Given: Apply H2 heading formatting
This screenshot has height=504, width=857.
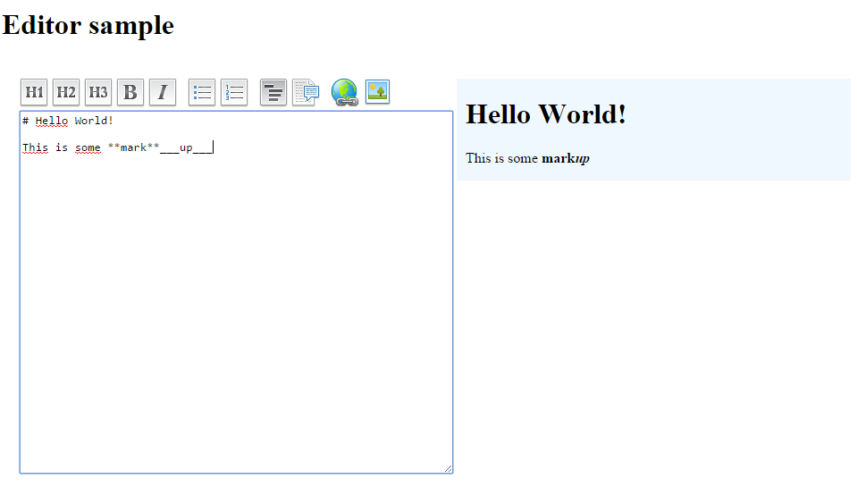Looking at the screenshot, I should (x=66, y=92).
